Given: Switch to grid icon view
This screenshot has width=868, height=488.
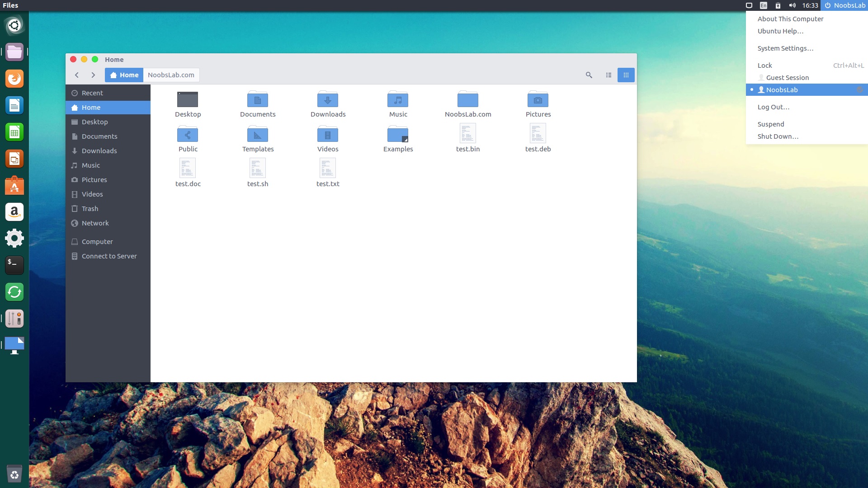Looking at the screenshot, I should [626, 75].
